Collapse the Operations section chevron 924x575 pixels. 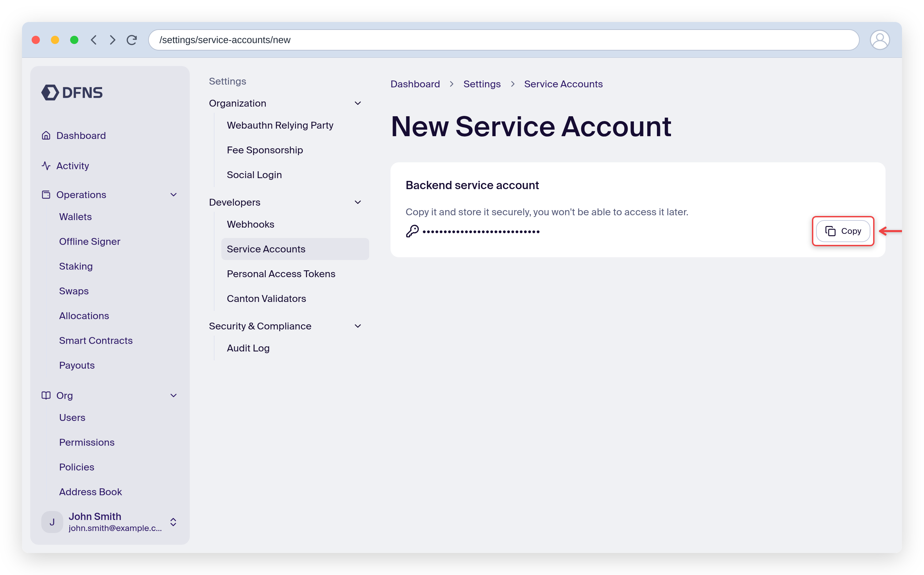coord(174,195)
